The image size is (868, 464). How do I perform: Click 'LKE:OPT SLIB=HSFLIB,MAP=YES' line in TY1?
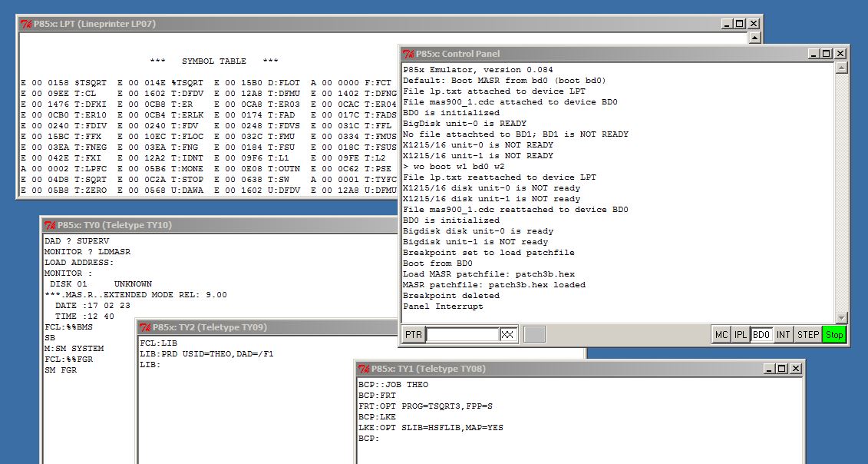(x=431, y=428)
